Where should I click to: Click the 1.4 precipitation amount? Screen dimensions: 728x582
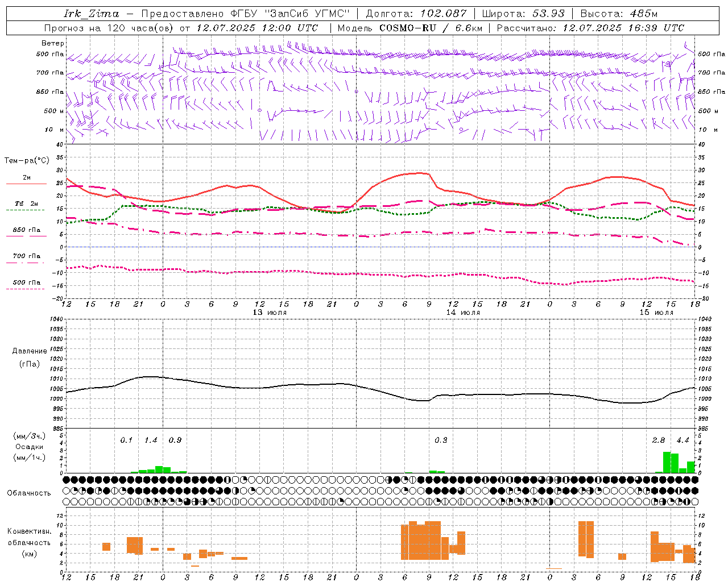click(x=151, y=440)
